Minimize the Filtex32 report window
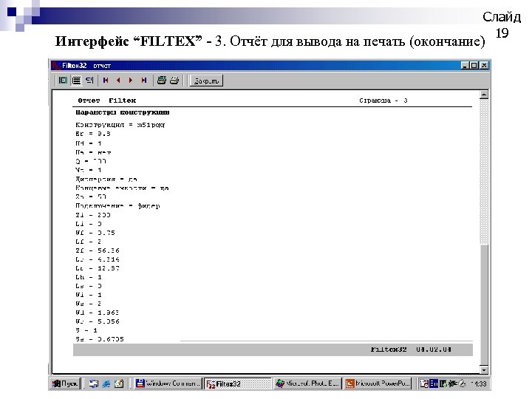This screenshot has width=532, height=399. click(465, 66)
